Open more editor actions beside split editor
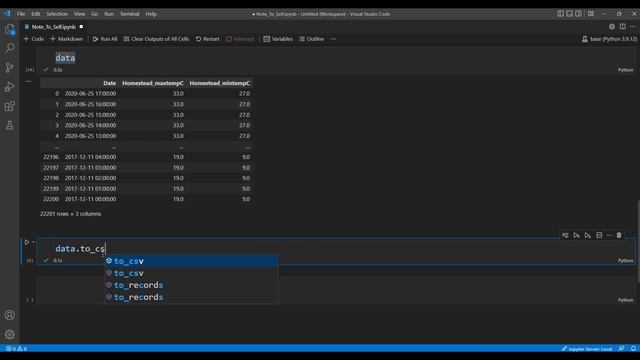 coord(633,27)
